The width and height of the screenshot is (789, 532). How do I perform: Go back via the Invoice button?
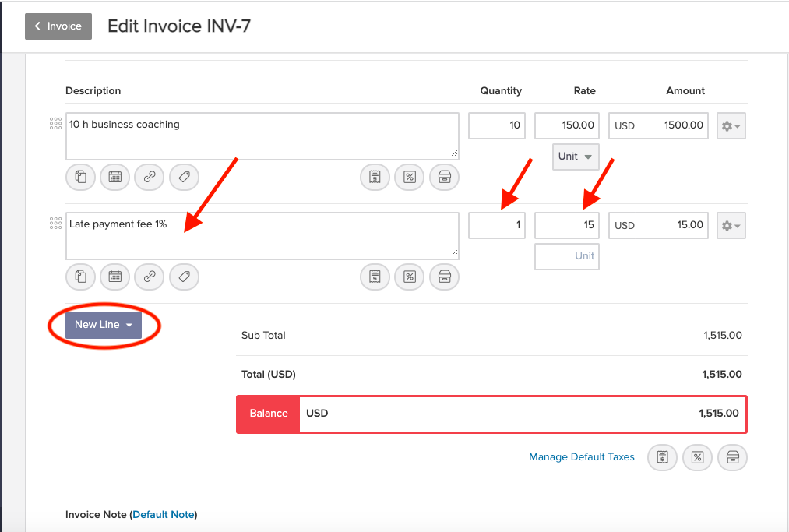58,26
